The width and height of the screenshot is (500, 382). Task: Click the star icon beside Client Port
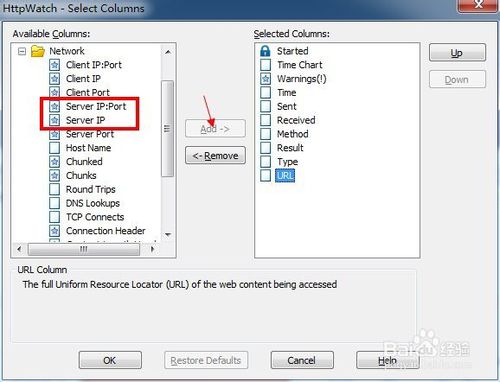click(x=55, y=92)
